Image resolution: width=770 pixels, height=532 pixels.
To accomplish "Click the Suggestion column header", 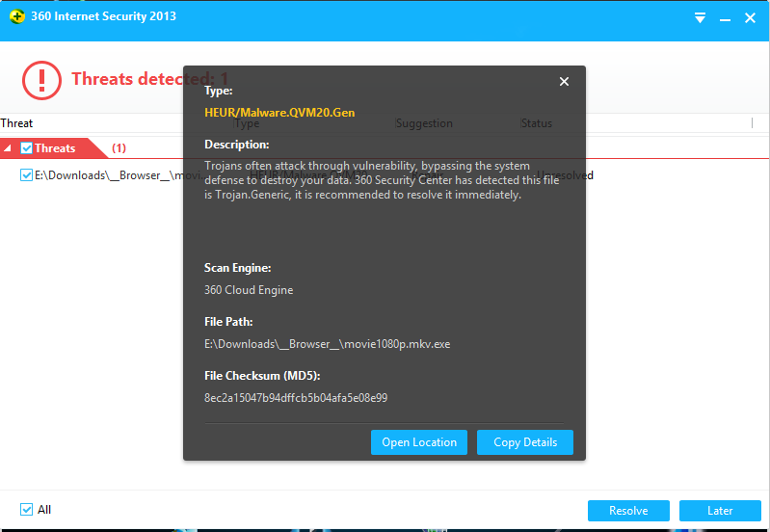I will [424, 123].
